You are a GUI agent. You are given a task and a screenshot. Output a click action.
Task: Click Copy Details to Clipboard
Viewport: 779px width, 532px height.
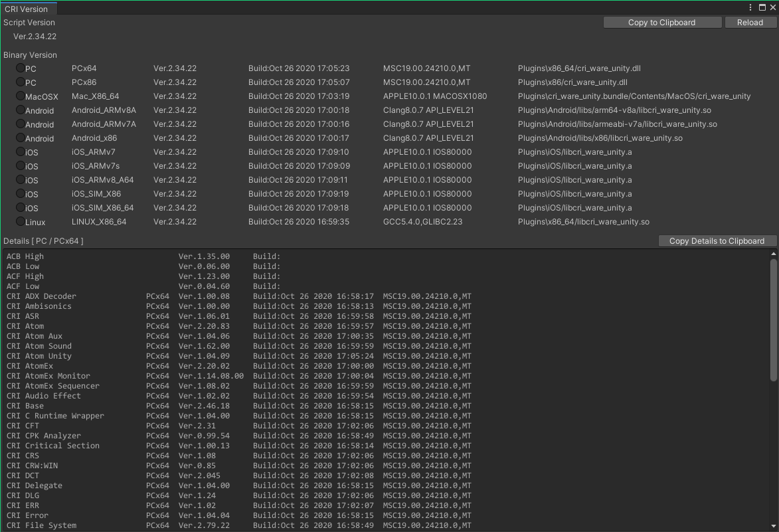(x=717, y=241)
